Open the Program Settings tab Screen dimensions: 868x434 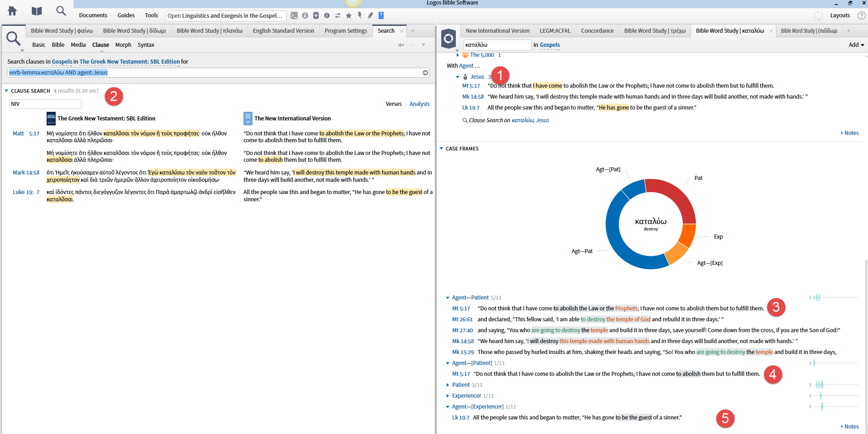click(346, 31)
